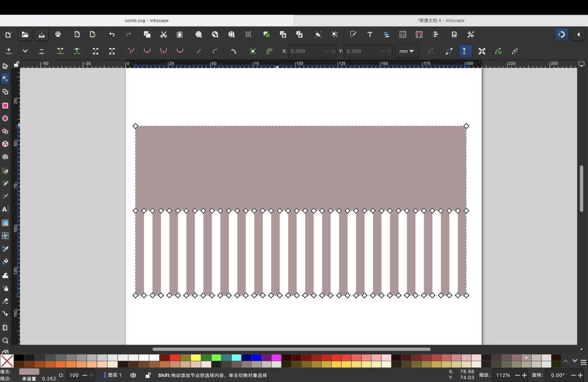Click the vertical canvas scrollbar

point(582,189)
